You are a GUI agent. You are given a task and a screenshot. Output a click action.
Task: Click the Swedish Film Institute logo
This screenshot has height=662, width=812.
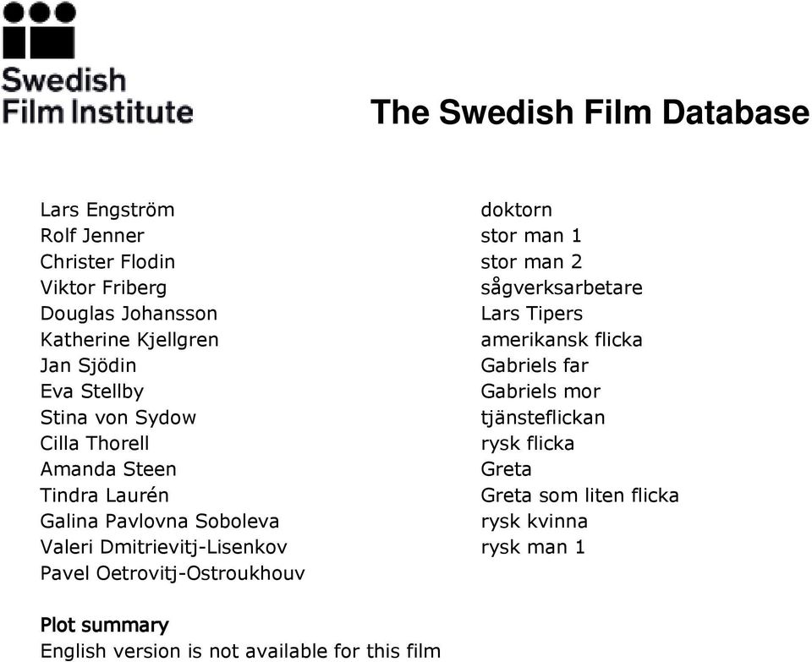tap(97, 63)
